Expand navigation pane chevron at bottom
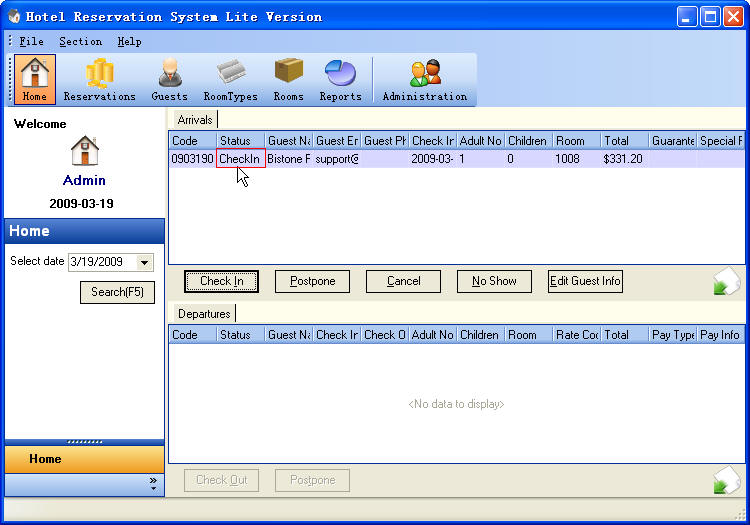This screenshot has height=525, width=750. coord(153,484)
